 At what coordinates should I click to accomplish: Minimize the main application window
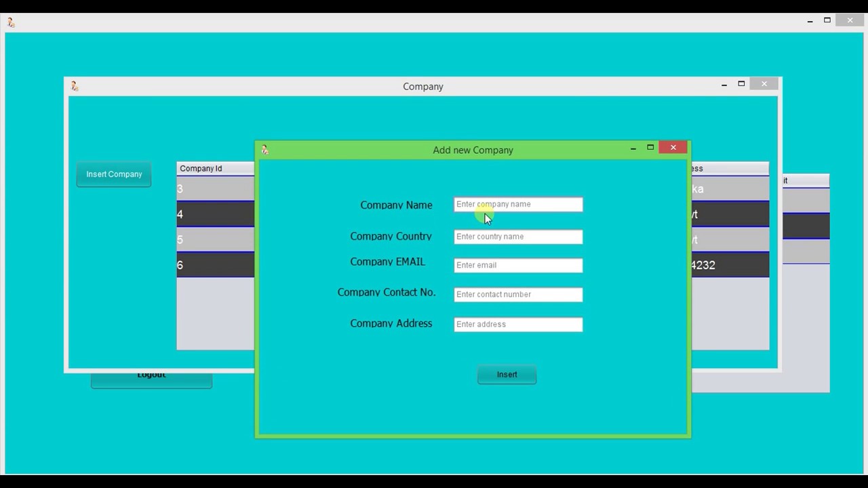tap(810, 21)
